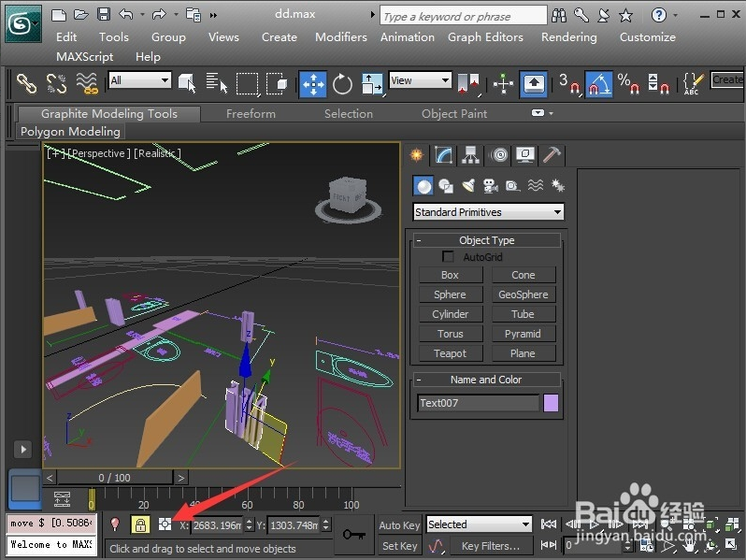Screen dimensions: 746x560
Task: Open the Graph Editors menu
Action: pyautogui.click(x=485, y=37)
